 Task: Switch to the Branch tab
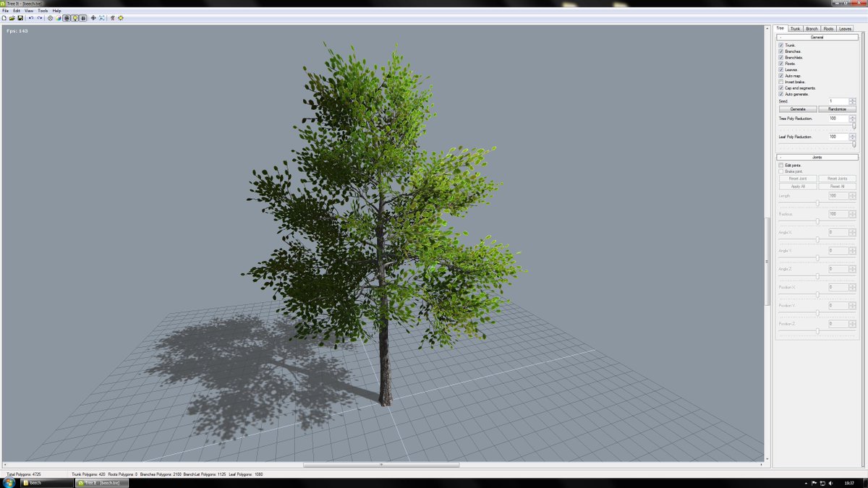812,28
